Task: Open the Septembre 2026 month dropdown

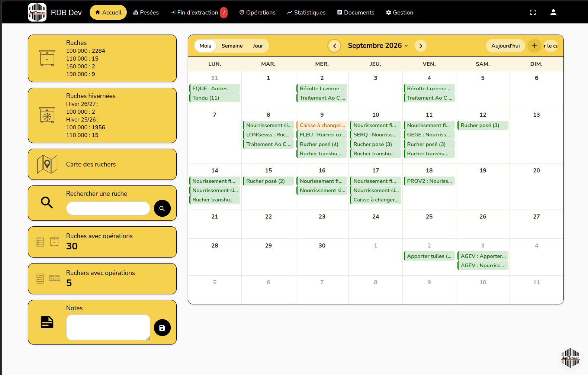Action: pyautogui.click(x=378, y=45)
